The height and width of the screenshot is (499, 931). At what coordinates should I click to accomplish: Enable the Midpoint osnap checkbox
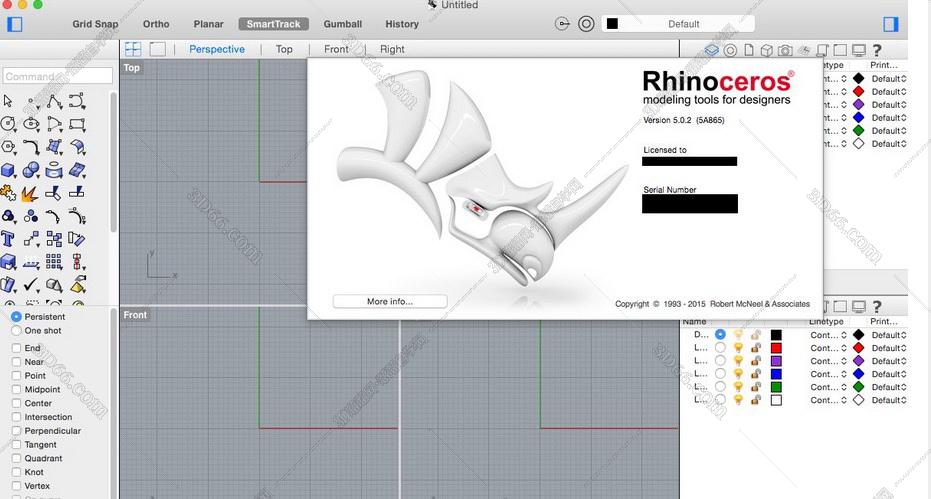[17, 389]
